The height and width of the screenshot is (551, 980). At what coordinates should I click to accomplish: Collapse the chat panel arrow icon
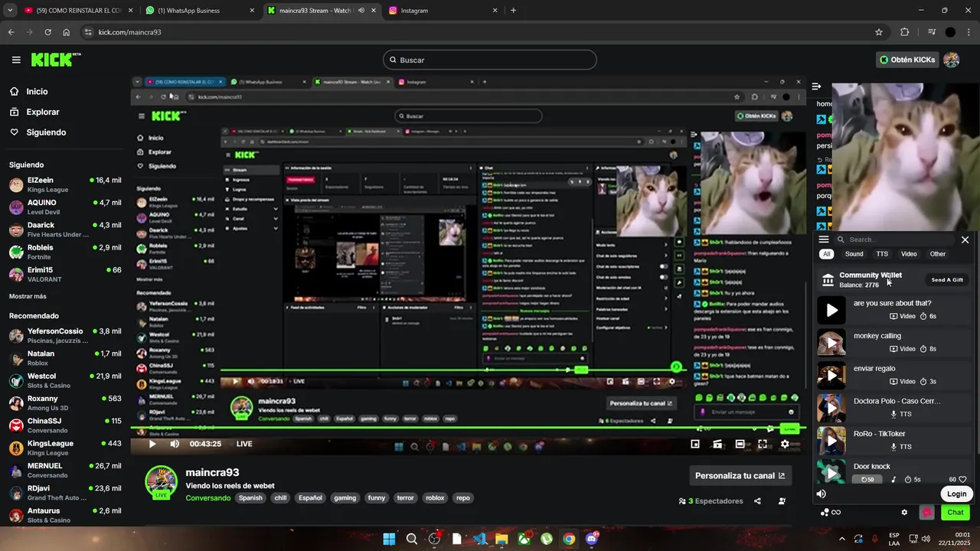pos(817,86)
